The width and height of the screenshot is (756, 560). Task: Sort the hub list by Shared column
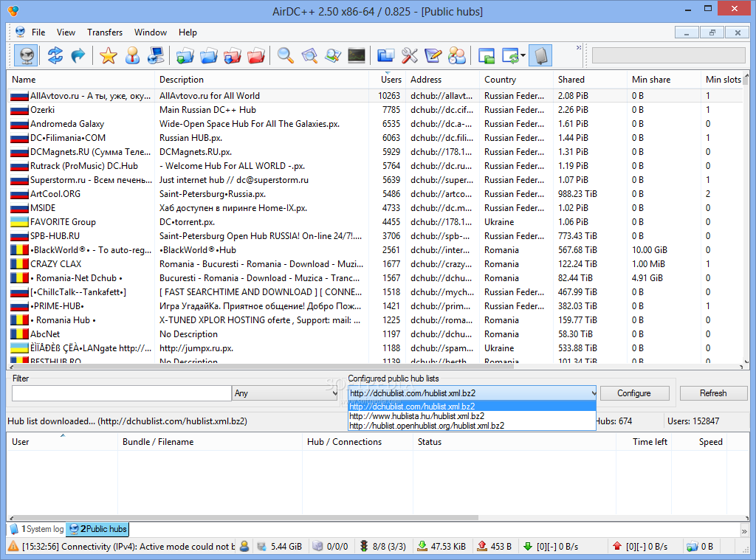tap(590, 80)
